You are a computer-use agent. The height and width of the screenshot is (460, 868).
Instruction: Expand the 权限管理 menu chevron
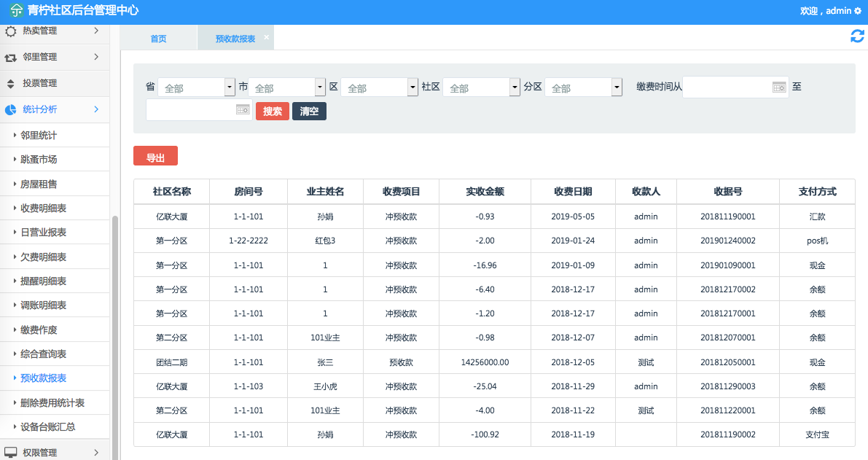96,452
